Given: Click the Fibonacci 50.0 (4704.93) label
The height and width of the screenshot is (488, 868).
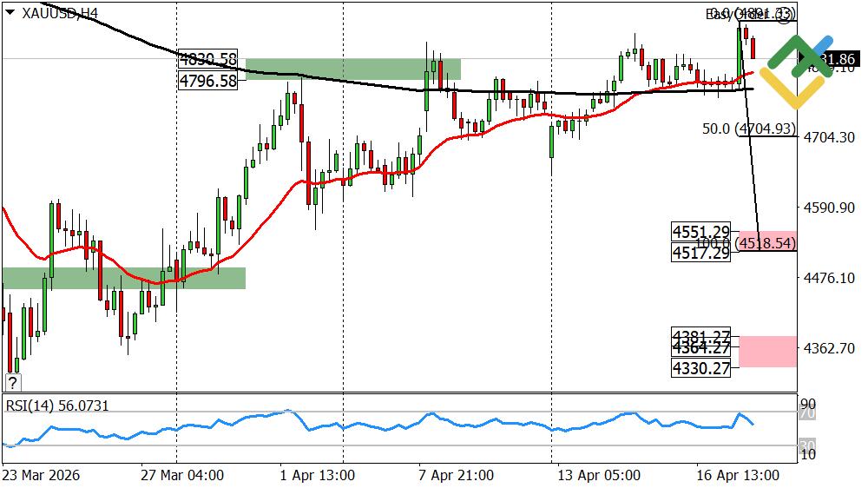Looking at the screenshot, I should click(748, 129).
